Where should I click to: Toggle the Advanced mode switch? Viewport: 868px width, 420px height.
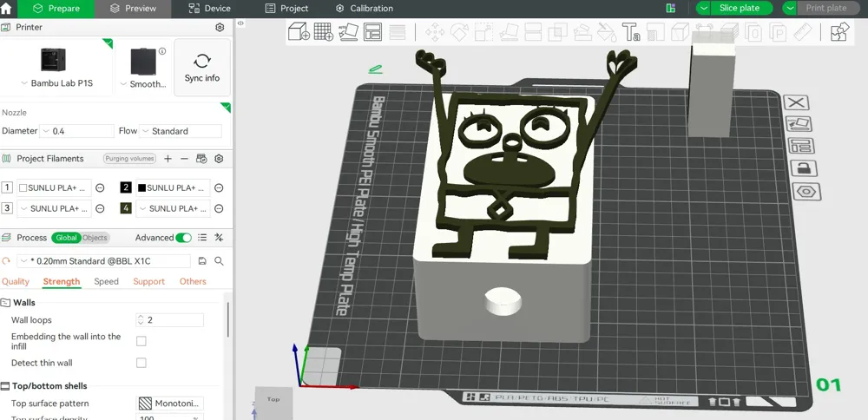(x=183, y=238)
